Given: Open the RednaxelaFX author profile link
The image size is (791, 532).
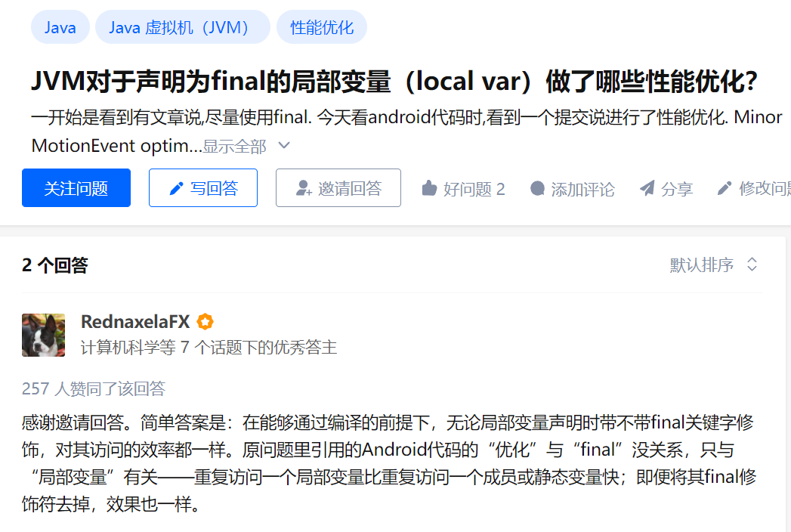Looking at the screenshot, I should (135, 321).
